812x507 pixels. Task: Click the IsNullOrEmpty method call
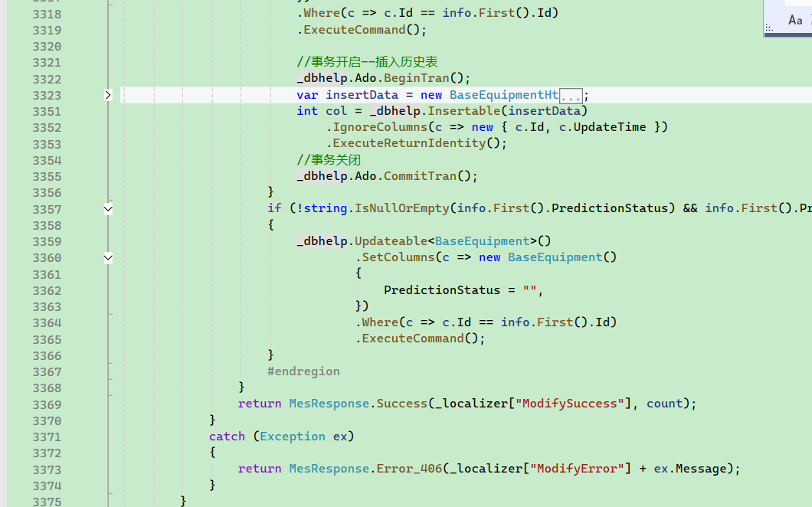point(402,208)
